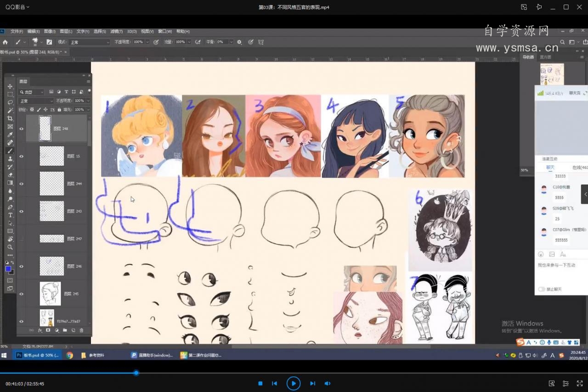Click the foreground blue color swatch
The image size is (588, 392).
(8, 269)
